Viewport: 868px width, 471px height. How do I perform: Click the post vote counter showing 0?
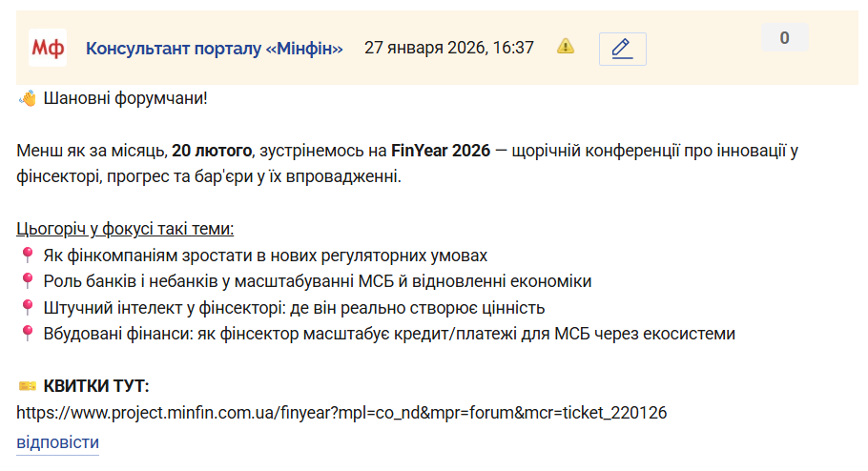pyautogui.click(x=784, y=38)
